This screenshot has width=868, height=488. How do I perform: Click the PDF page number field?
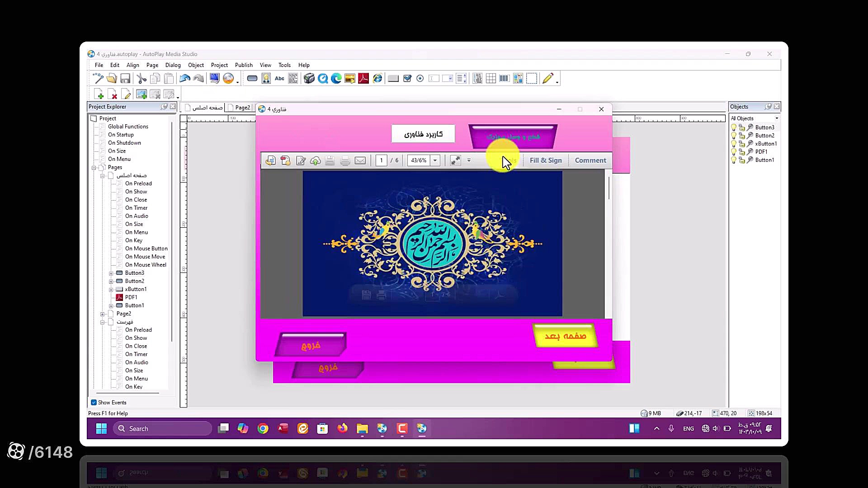[381, 160]
